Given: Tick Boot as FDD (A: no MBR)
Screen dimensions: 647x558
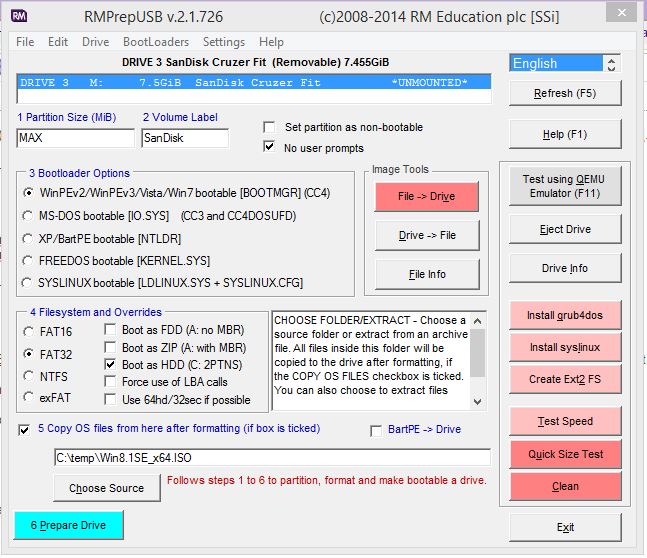Looking at the screenshot, I should [x=110, y=329].
